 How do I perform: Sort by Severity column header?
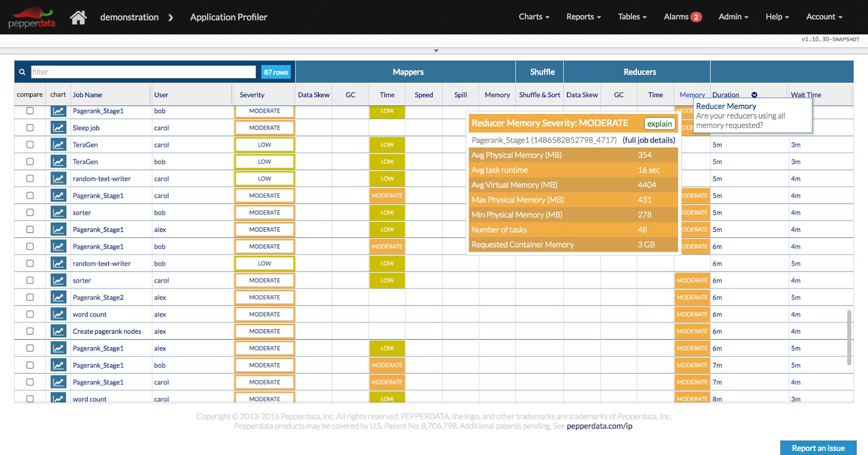coord(252,95)
